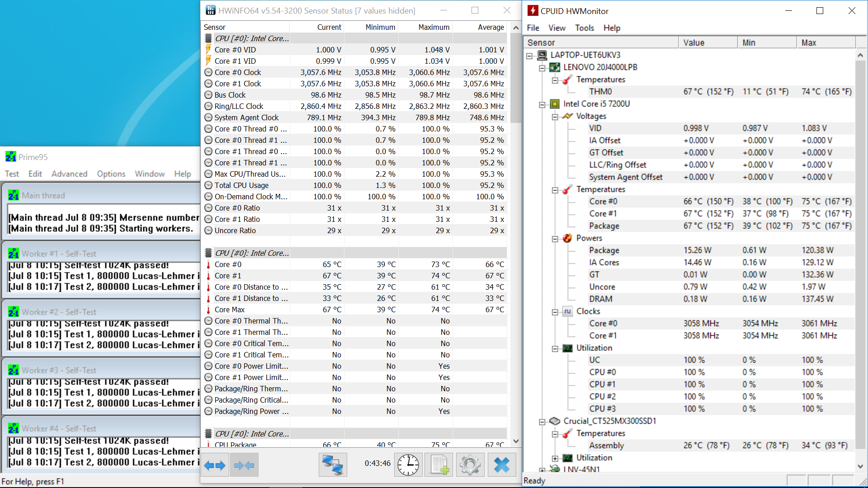This screenshot has height=488, width=868.
Task: Collapse the LENOVO 20J4000LPB node
Action: (x=542, y=68)
